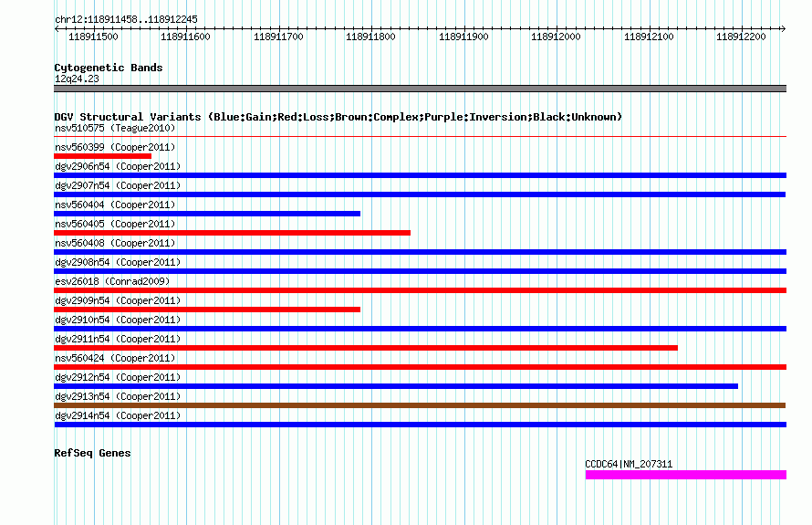812x525 pixels.
Task: Click the nsv560408 (Cooper2011) label
Action: click(x=115, y=243)
